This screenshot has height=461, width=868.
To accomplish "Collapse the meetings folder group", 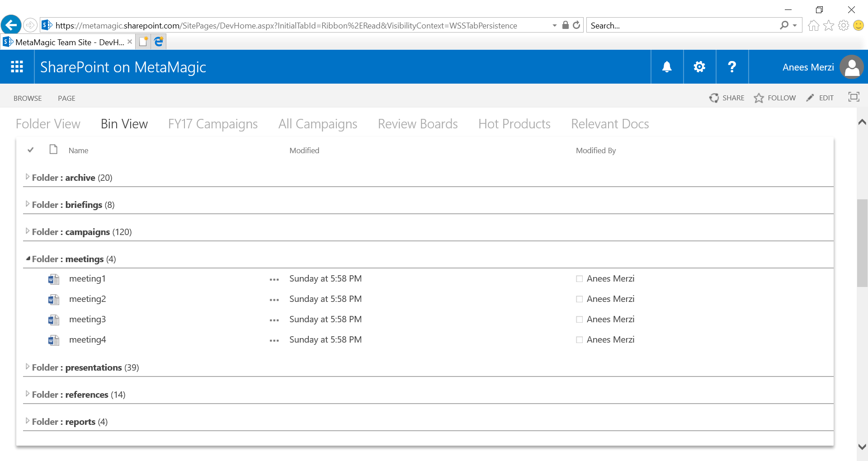I will click(28, 259).
